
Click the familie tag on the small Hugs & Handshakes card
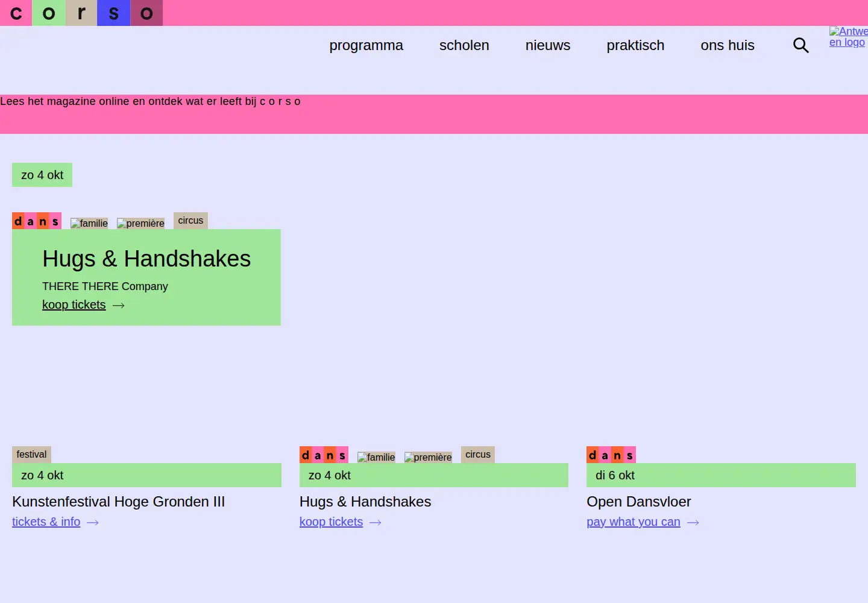pyautogui.click(x=376, y=457)
